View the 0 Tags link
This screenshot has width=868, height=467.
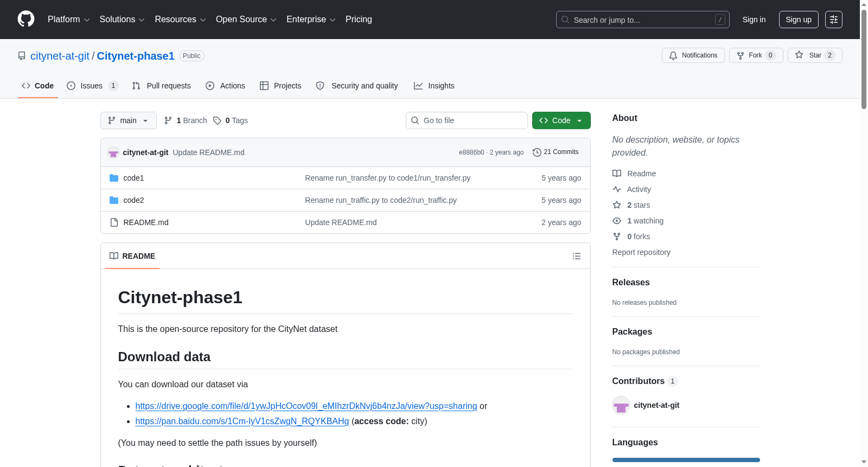pyautogui.click(x=231, y=120)
